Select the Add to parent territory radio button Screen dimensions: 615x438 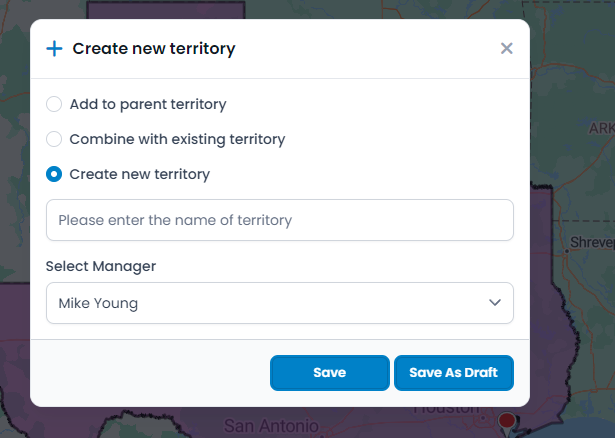pos(54,104)
